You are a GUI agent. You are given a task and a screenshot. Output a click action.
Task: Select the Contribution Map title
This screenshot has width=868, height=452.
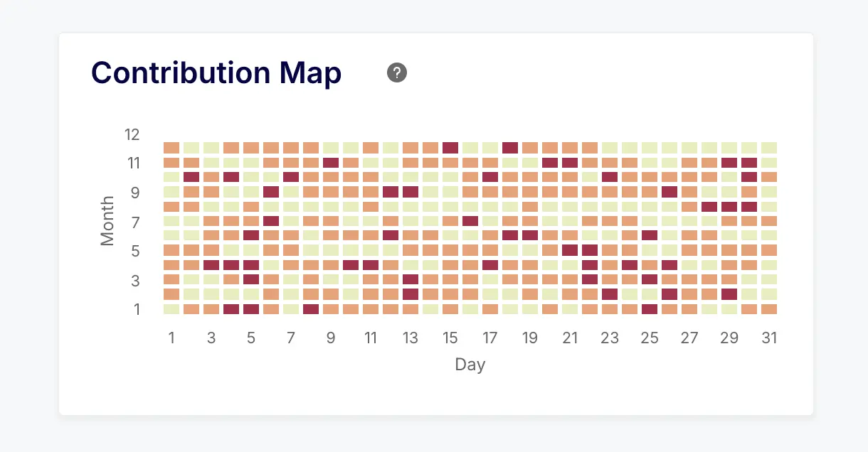click(216, 72)
